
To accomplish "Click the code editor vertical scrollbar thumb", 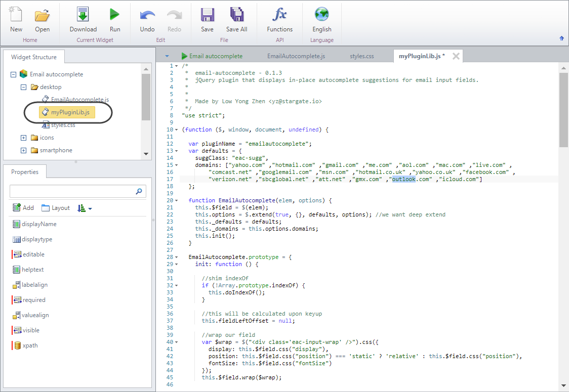I will [563, 110].
